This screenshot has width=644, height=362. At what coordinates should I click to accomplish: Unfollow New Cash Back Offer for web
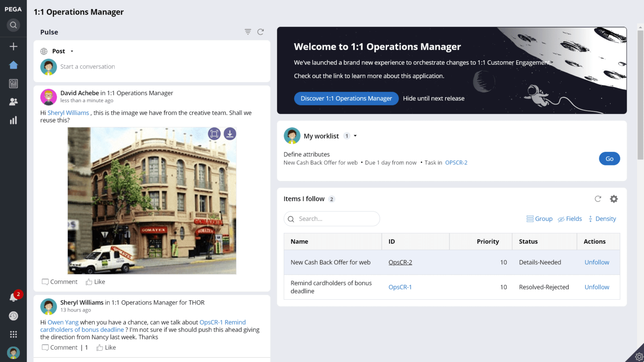(597, 262)
